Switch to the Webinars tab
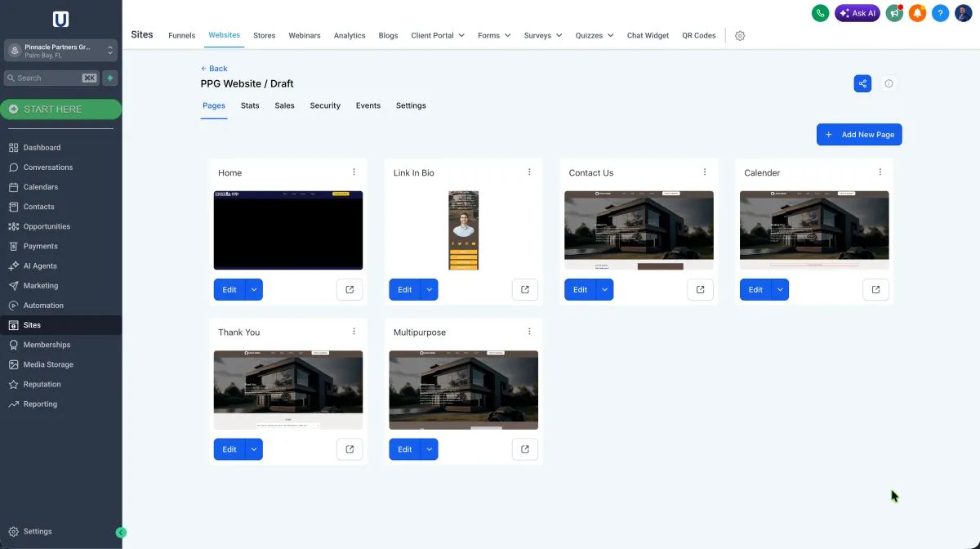Screen dimensions: 980x549 pos(305,36)
